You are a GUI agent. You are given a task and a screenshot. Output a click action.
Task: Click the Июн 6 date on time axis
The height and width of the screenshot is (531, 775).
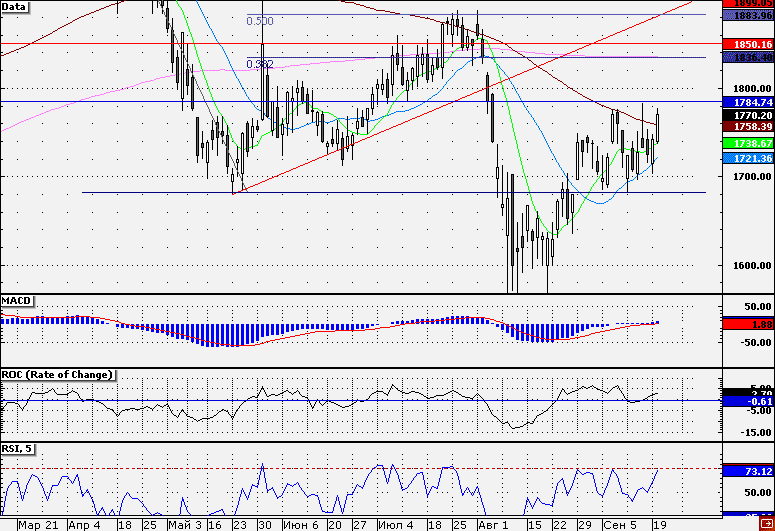tap(300, 524)
